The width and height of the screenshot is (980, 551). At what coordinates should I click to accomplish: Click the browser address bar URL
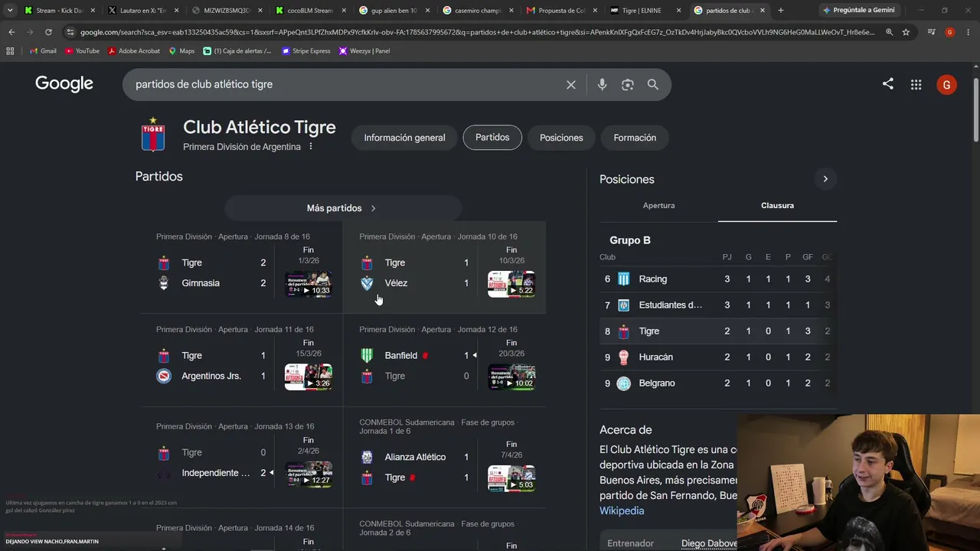click(x=477, y=32)
